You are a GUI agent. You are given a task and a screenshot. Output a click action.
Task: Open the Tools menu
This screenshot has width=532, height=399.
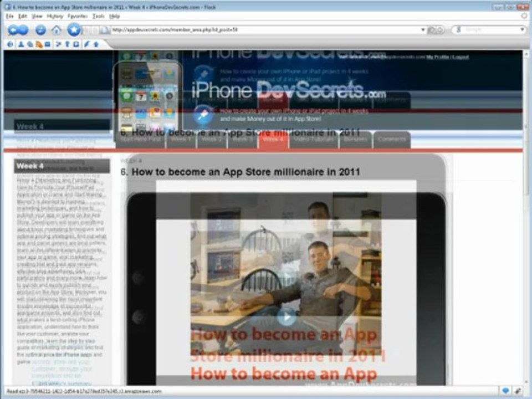[x=99, y=16]
